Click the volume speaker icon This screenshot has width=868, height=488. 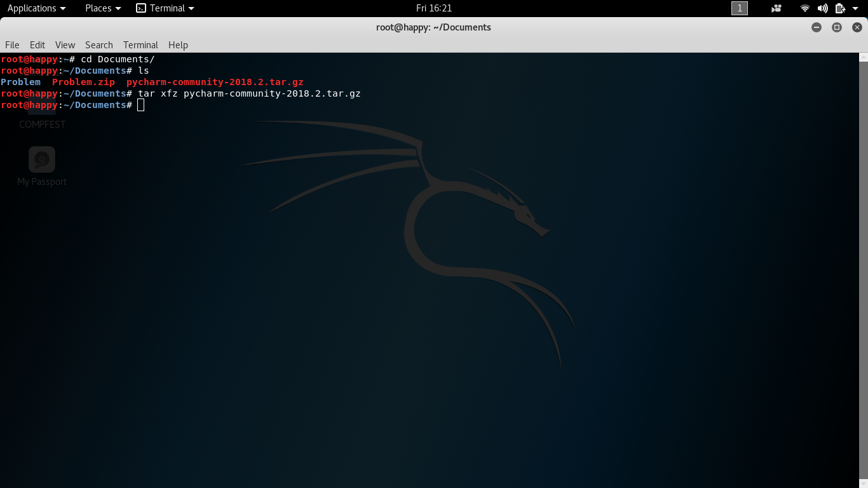point(823,8)
